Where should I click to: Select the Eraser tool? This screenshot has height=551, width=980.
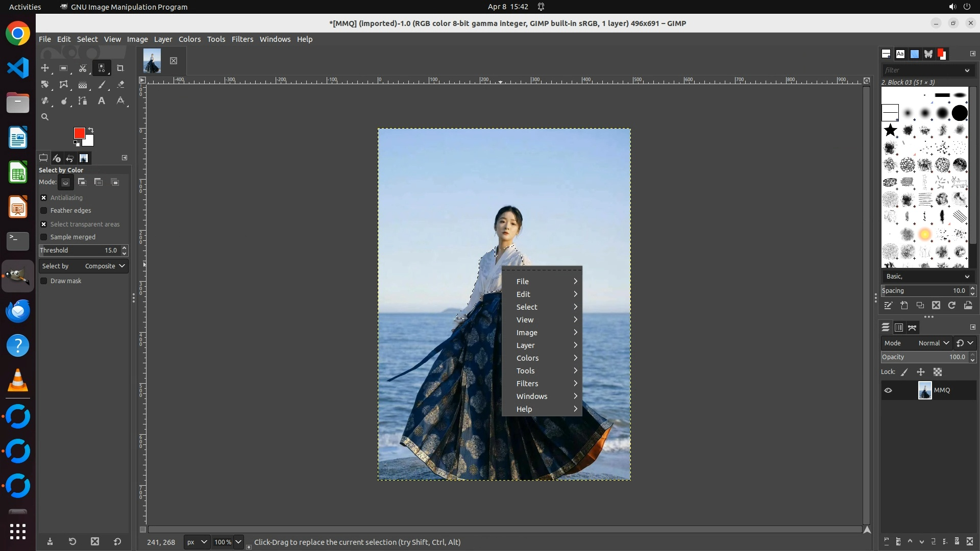pyautogui.click(x=120, y=85)
